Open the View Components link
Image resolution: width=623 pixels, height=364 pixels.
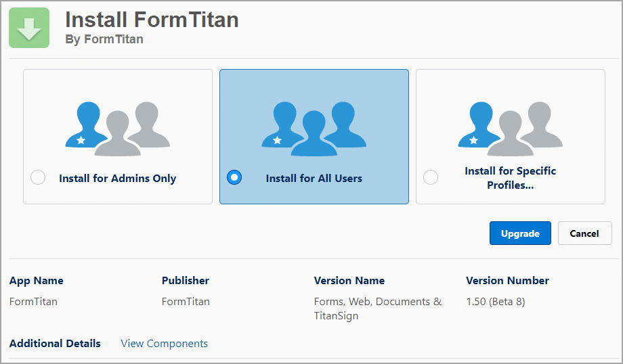click(x=164, y=343)
